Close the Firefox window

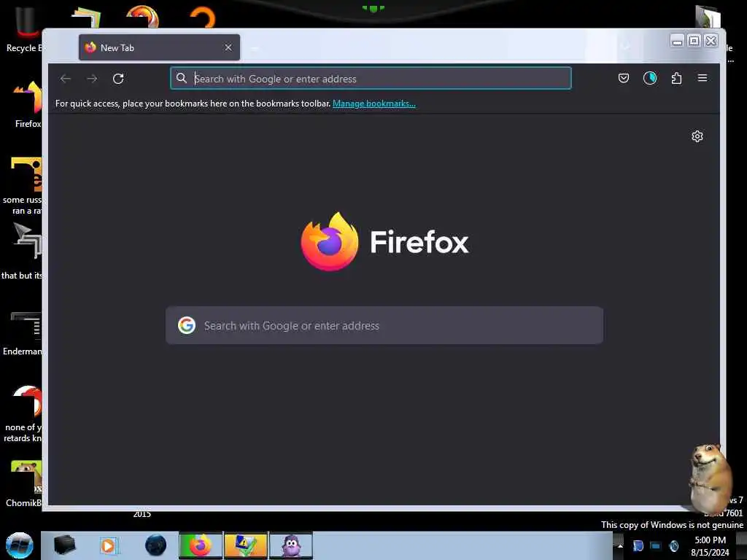tap(711, 41)
